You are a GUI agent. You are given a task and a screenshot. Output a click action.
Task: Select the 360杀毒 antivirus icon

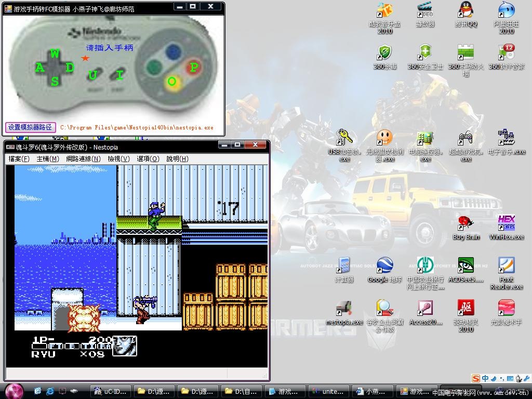[x=385, y=57]
